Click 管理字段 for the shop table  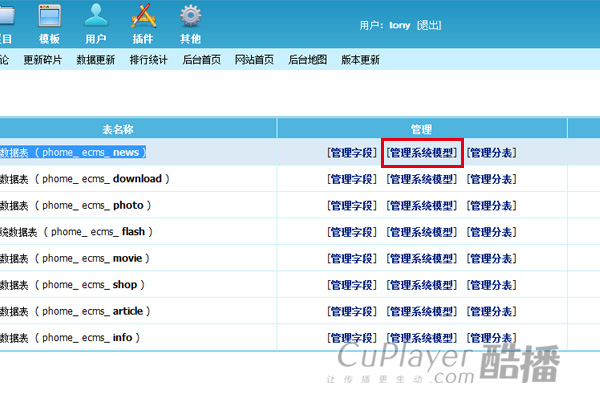click(351, 285)
